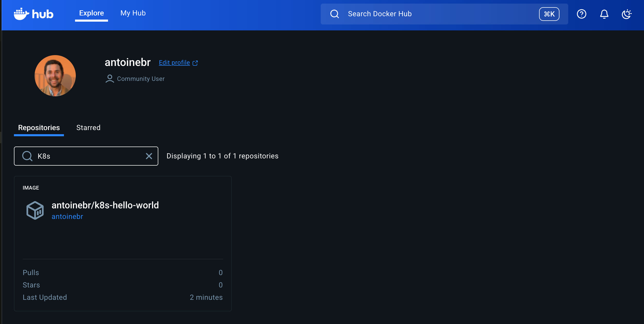Click the ⌘K shortcut badge
Image resolution: width=644 pixels, height=324 pixels.
point(549,14)
